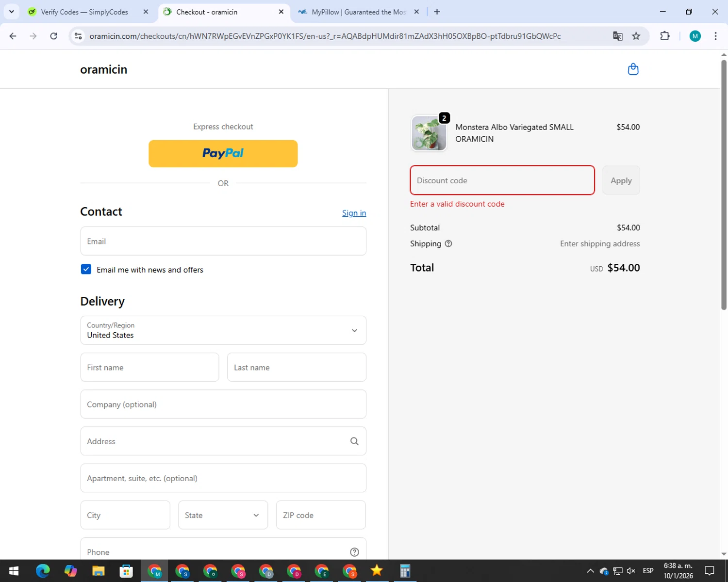Close the Verify Codes — SimplyCodes tab

[146, 12]
